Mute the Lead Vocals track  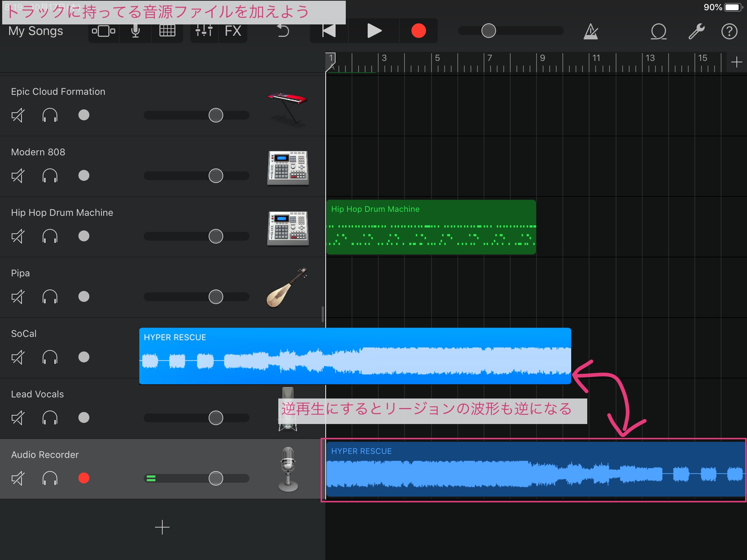(x=18, y=418)
